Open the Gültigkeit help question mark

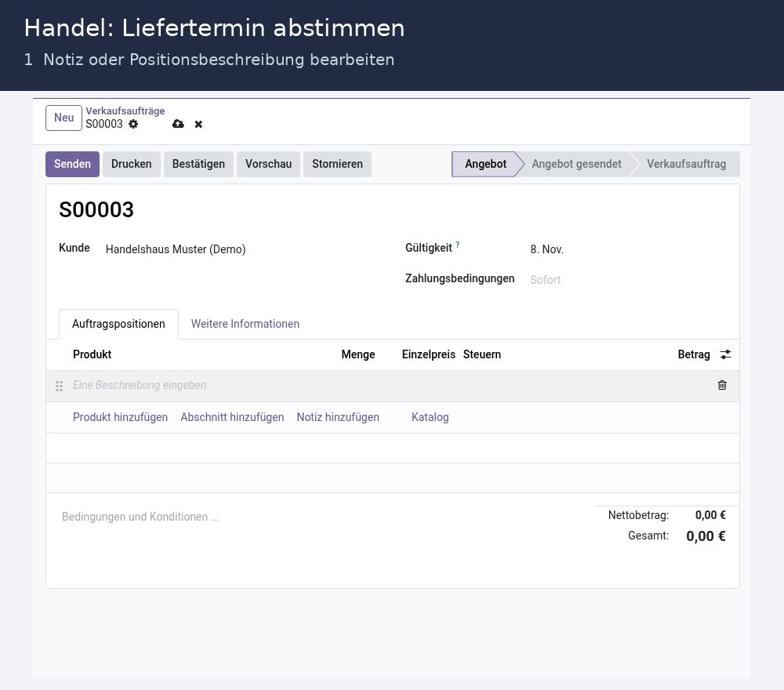(458, 245)
